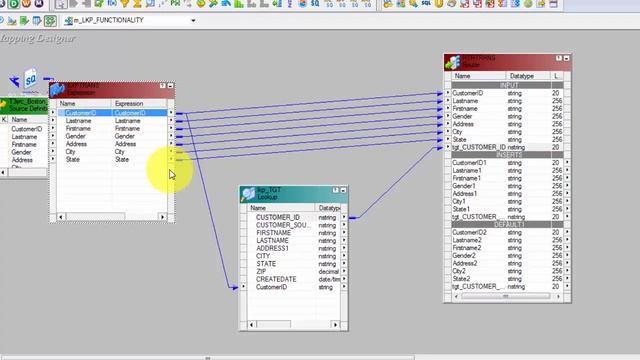The width and height of the screenshot is (640, 360).
Task: Click the Router transformation header icon
Action: (x=452, y=62)
